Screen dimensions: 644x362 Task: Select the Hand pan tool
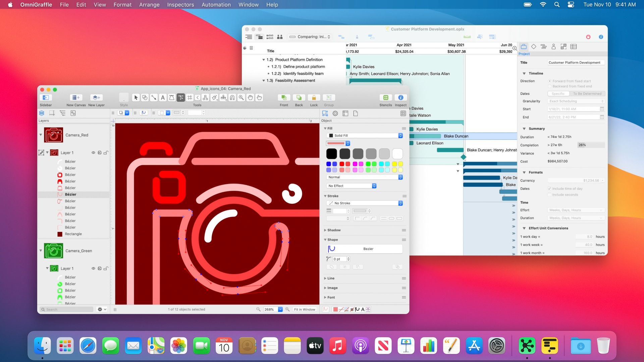(x=251, y=98)
